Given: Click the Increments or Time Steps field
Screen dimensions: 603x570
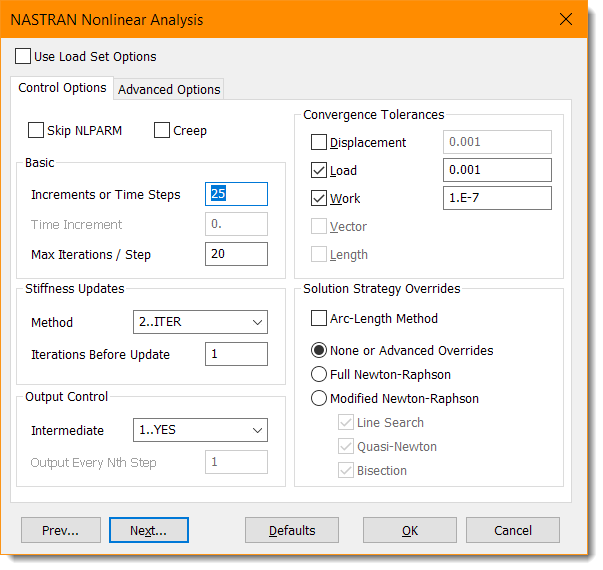Looking at the screenshot, I should pyautogui.click(x=236, y=194).
